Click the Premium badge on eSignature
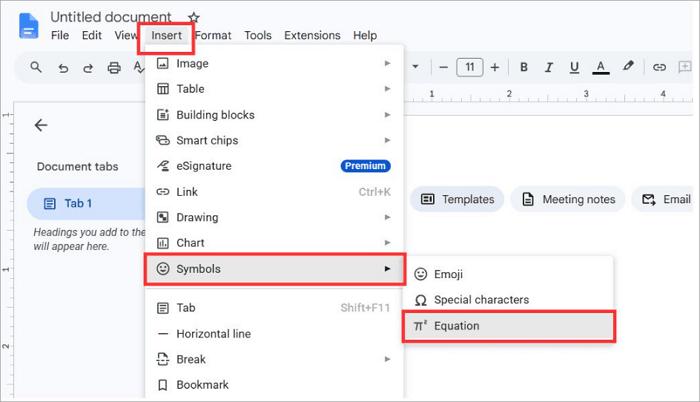Screen dimensions: 700x402 point(365,166)
